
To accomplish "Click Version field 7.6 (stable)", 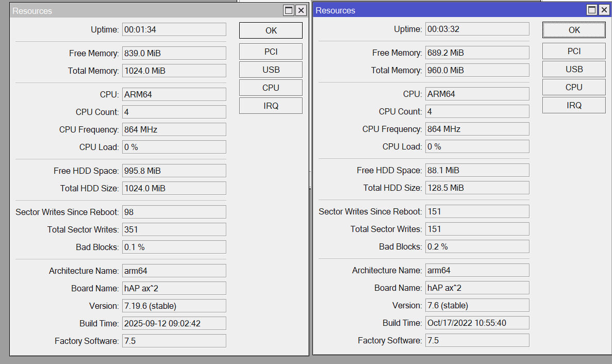I will point(477,305).
